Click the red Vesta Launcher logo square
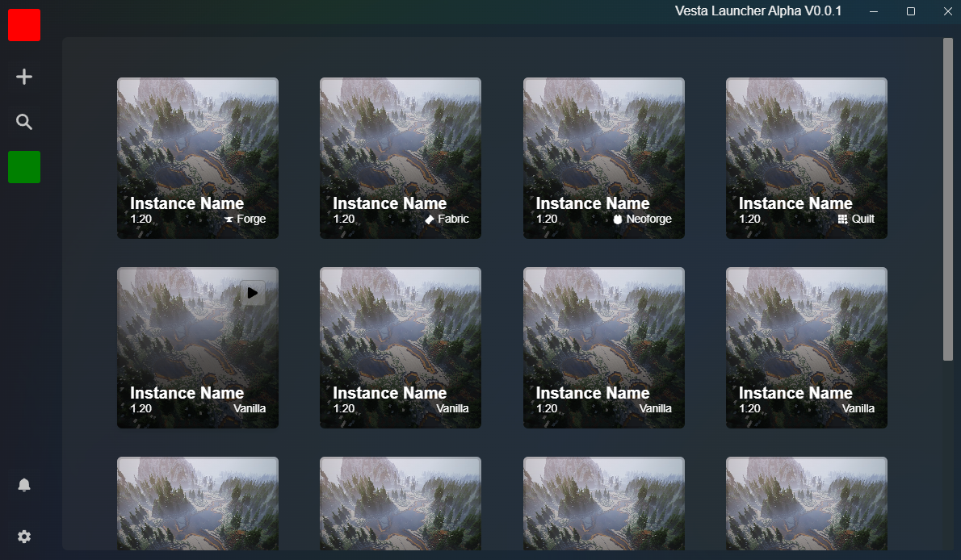961x560 pixels. pos(24,25)
